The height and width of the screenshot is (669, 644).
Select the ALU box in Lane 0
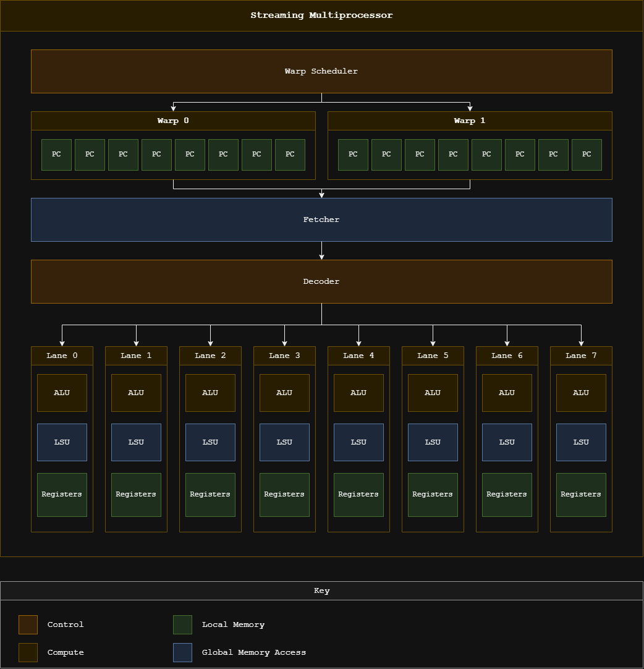click(62, 393)
